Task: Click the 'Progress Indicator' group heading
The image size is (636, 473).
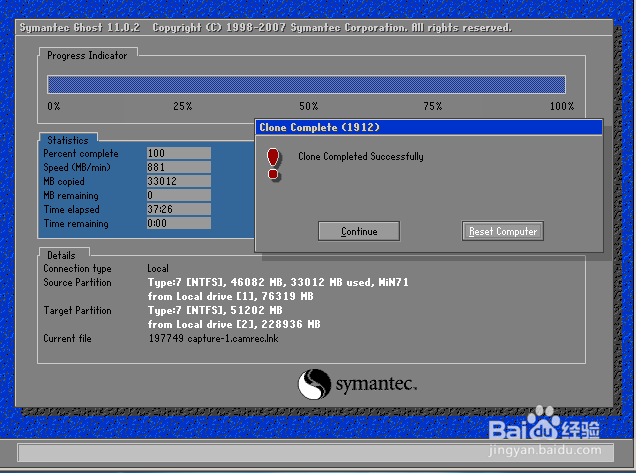Action: (x=87, y=56)
